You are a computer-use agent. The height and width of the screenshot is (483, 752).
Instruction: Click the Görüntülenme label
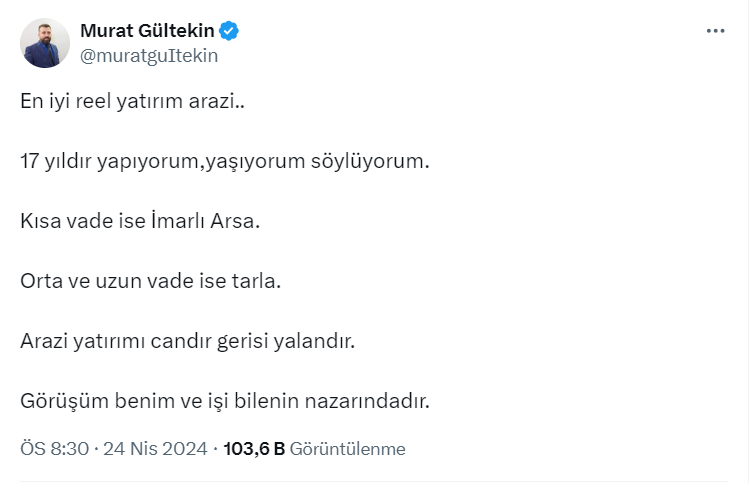point(348,449)
